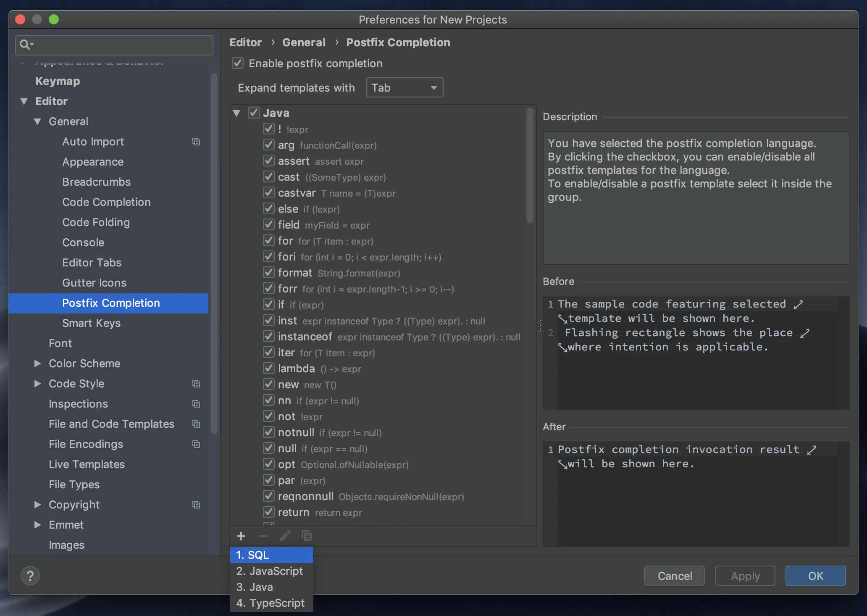Open the Expand templates with Tab dropdown
Screen dimensions: 867x616
pos(405,88)
